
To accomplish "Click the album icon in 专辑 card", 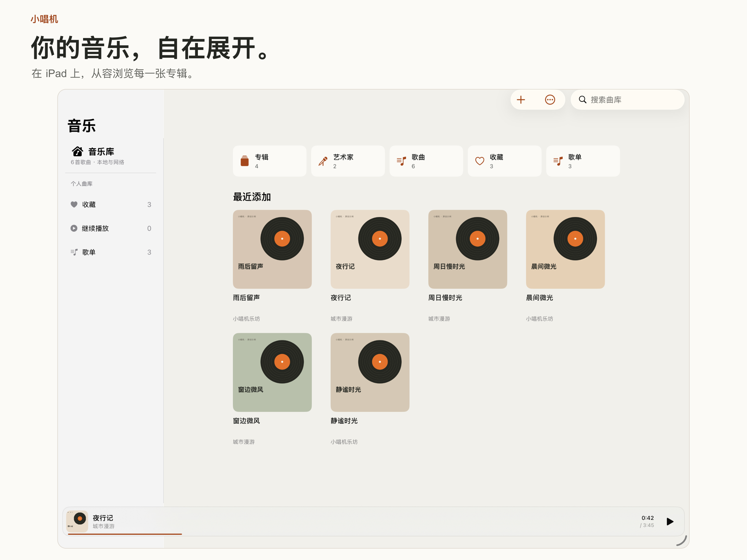I will click(245, 161).
